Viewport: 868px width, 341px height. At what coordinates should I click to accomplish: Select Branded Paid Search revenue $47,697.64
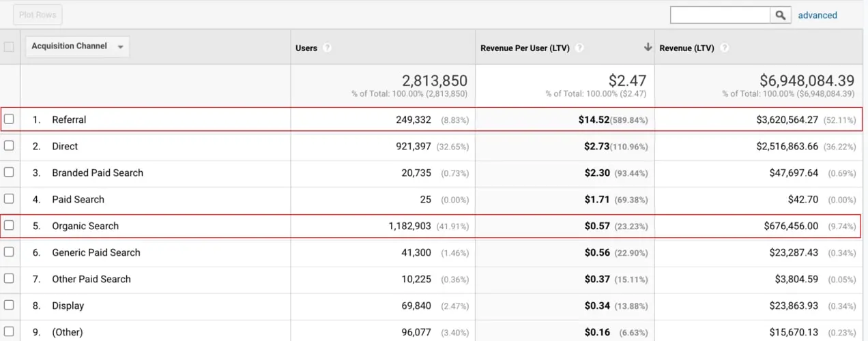pos(794,173)
